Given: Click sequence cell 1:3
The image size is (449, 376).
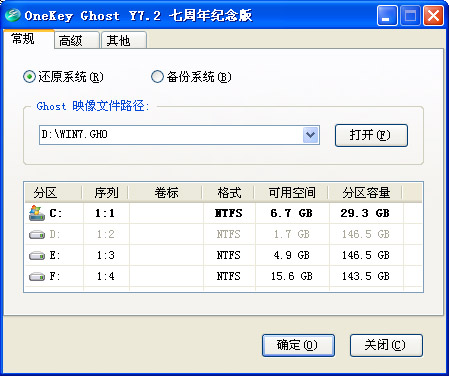Looking at the screenshot, I should (106, 256).
